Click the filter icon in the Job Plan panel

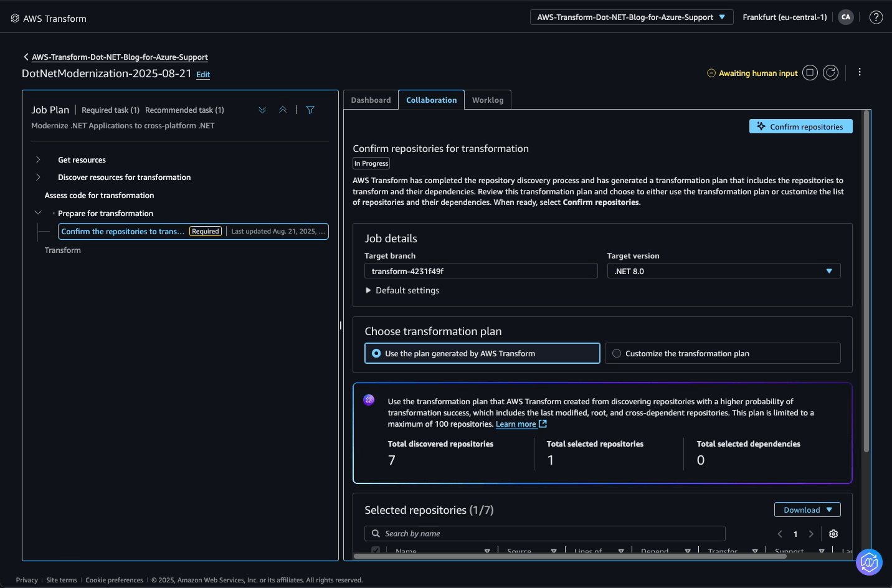pyautogui.click(x=310, y=109)
